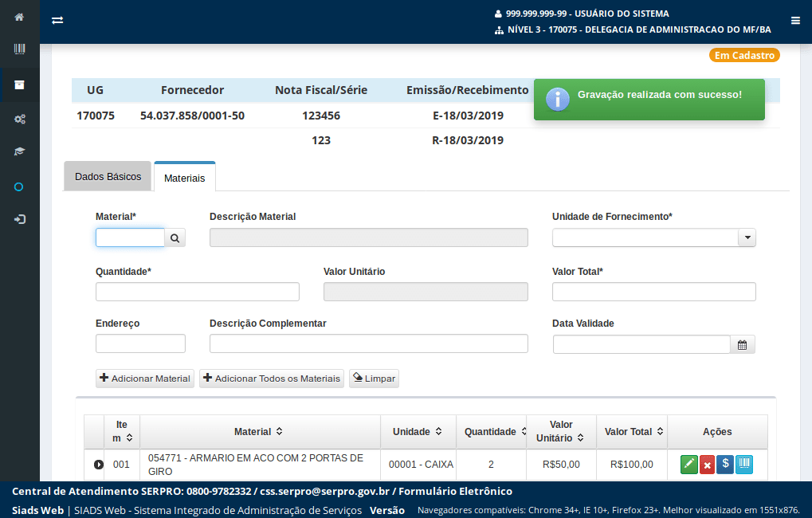Toggle the sidebar with the arrows icon
This screenshot has height=518, width=812.
pyautogui.click(x=57, y=21)
